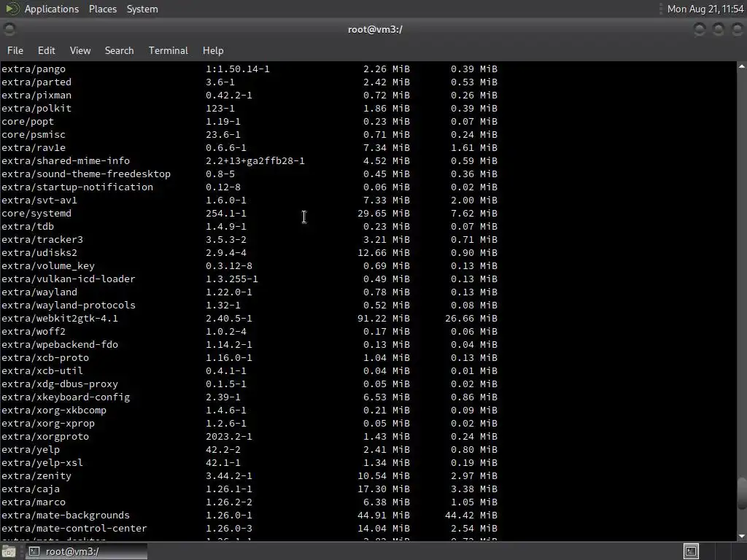Click the extra/wpebackend-fdo package name
Screen dimensions: 747x560
pyautogui.click(x=60, y=345)
